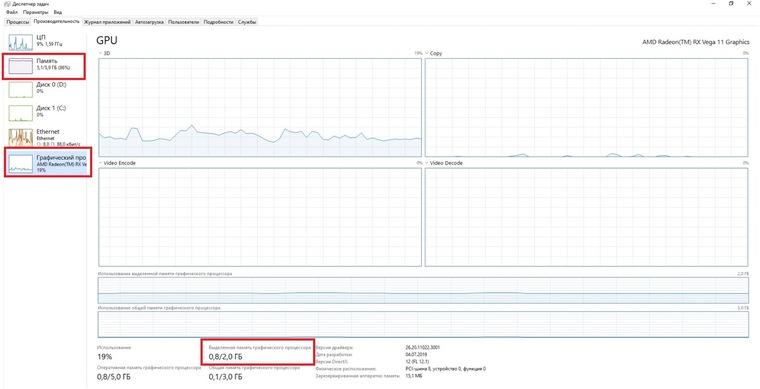Image resolution: width=760 pixels, height=389 pixels.
Task: Expand the Copy engine graph dropdown
Action: coord(427,53)
